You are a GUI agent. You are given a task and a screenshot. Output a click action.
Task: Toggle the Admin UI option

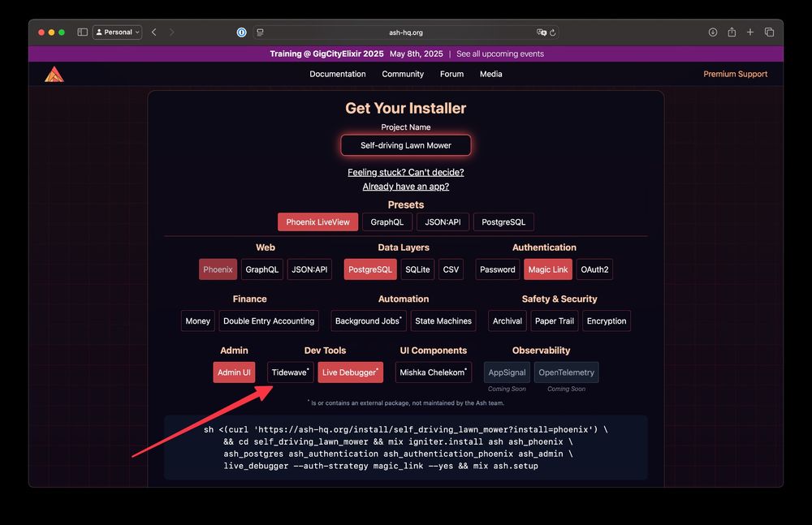(x=234, y=372)
